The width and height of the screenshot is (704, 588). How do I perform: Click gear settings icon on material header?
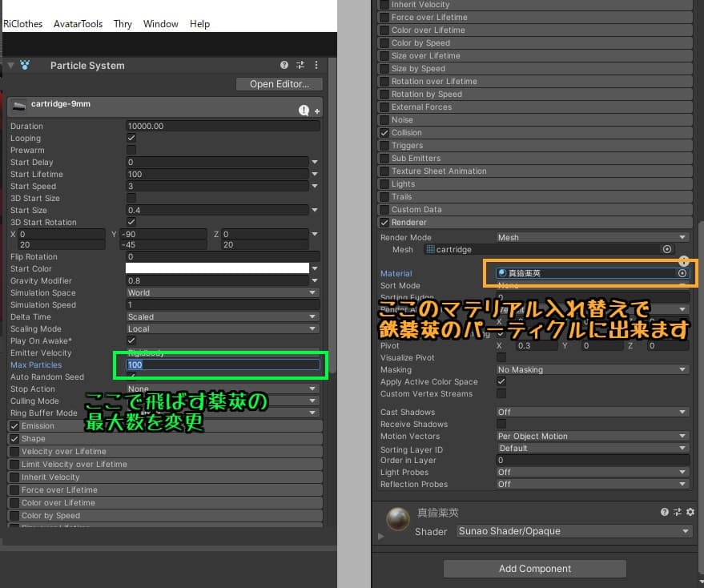tap(690, 512)
